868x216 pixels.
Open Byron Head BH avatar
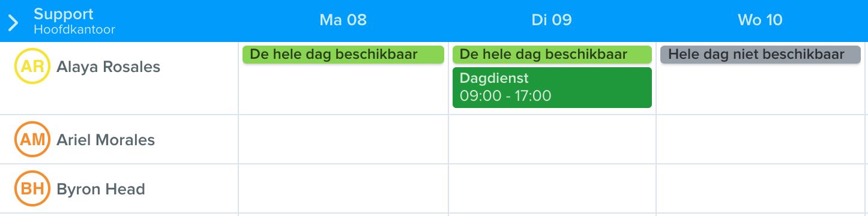point(32,189)
